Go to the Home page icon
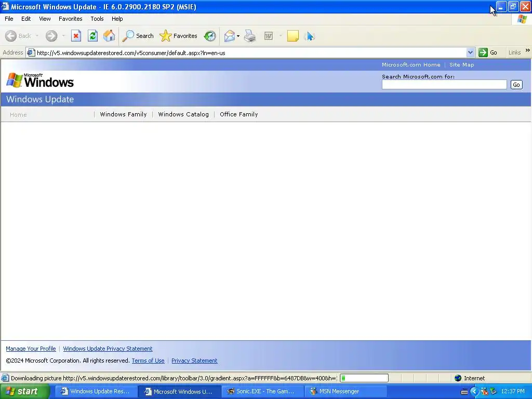Viewport: 532px width, 399px height. point(109,36)
